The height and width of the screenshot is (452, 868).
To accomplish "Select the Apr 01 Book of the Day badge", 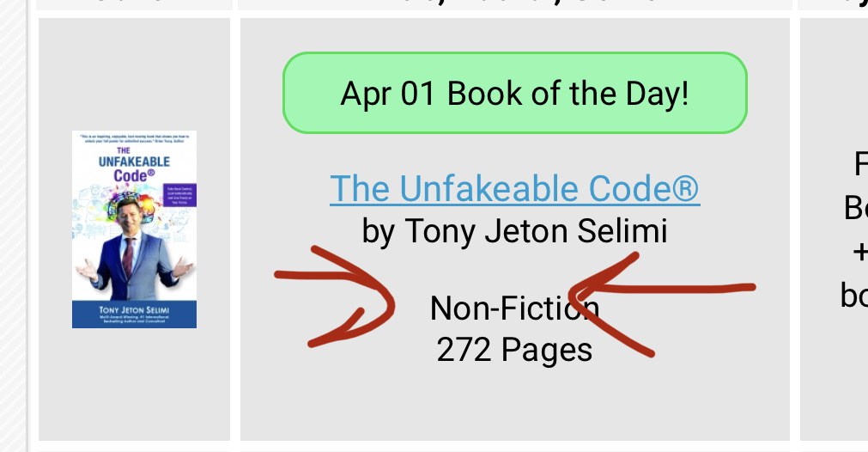I will [x=515, y=93].
